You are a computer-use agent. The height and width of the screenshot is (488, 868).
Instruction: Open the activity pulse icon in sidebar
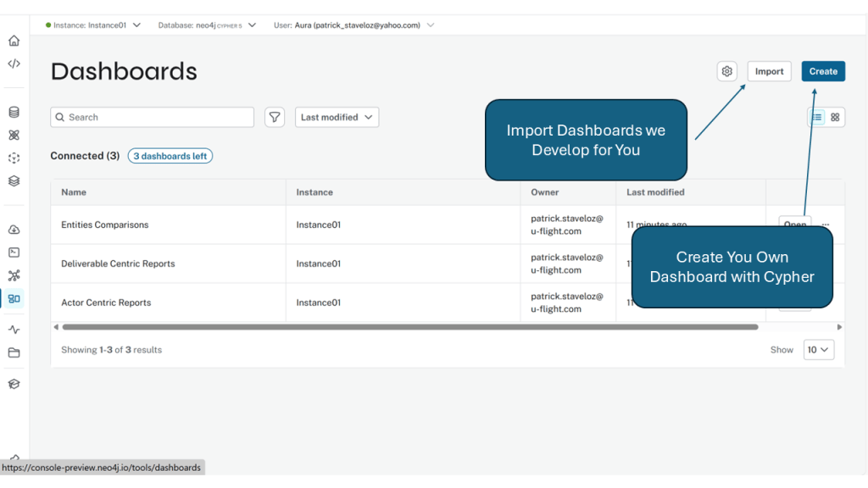point(14,330)
